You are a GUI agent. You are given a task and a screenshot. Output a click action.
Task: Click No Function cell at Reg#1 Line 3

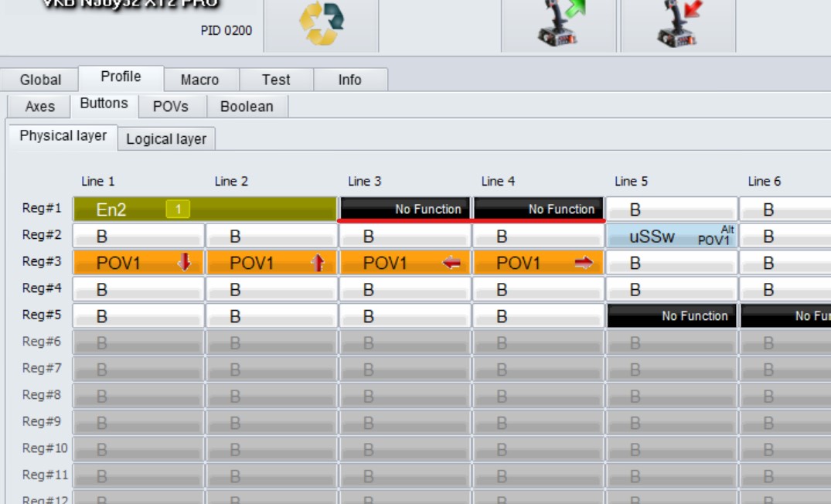[x=405, y=209]
